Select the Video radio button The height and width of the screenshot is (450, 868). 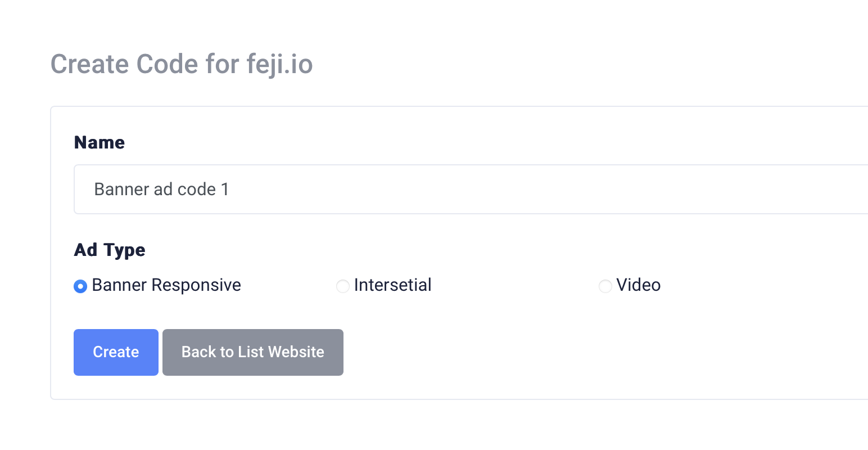click(x=605, y=286)
